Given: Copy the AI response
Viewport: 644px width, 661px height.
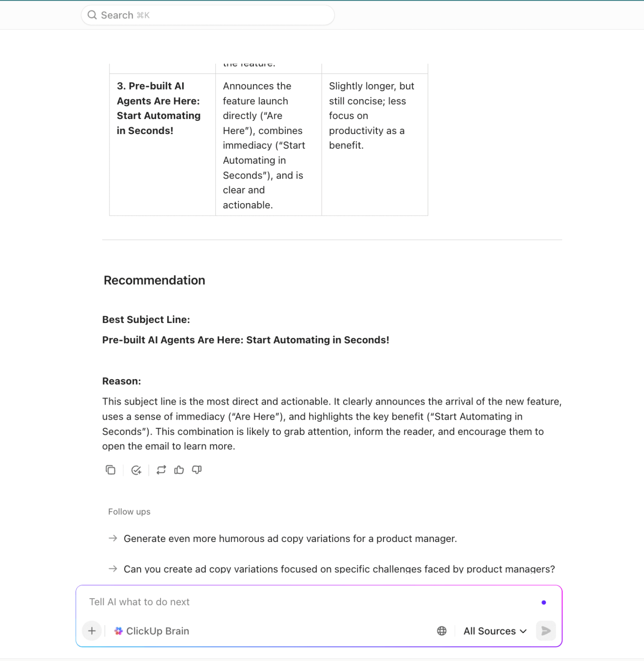Looking at the screenshot, I should coord(110,470).
